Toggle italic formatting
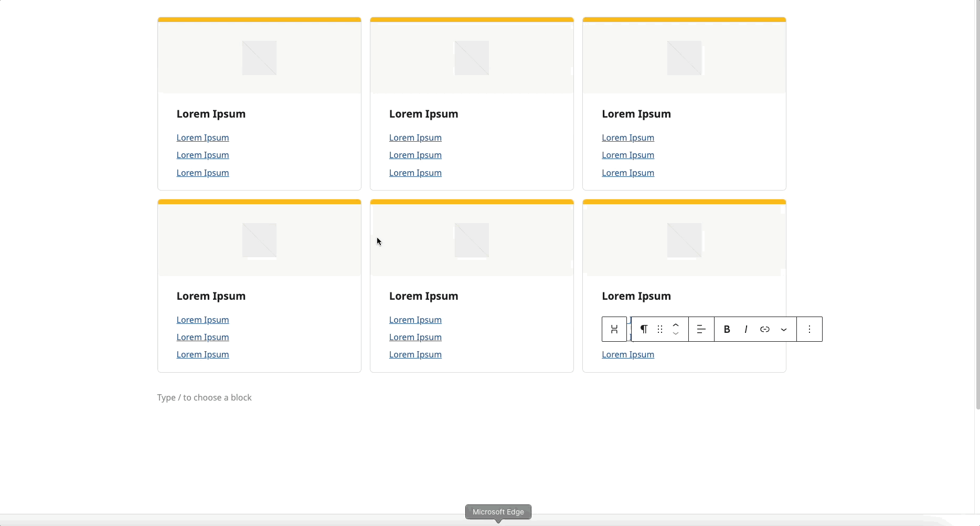This screenshot has height=526, width=980. tap(745, 329)
